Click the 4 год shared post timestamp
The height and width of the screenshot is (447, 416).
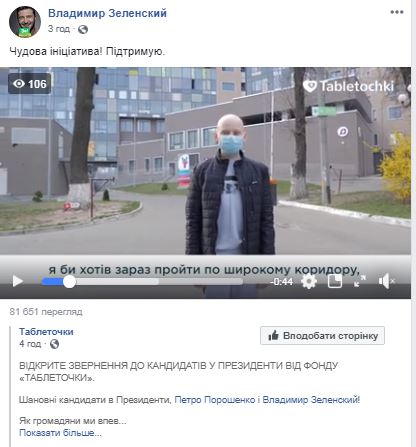(30, 343)
